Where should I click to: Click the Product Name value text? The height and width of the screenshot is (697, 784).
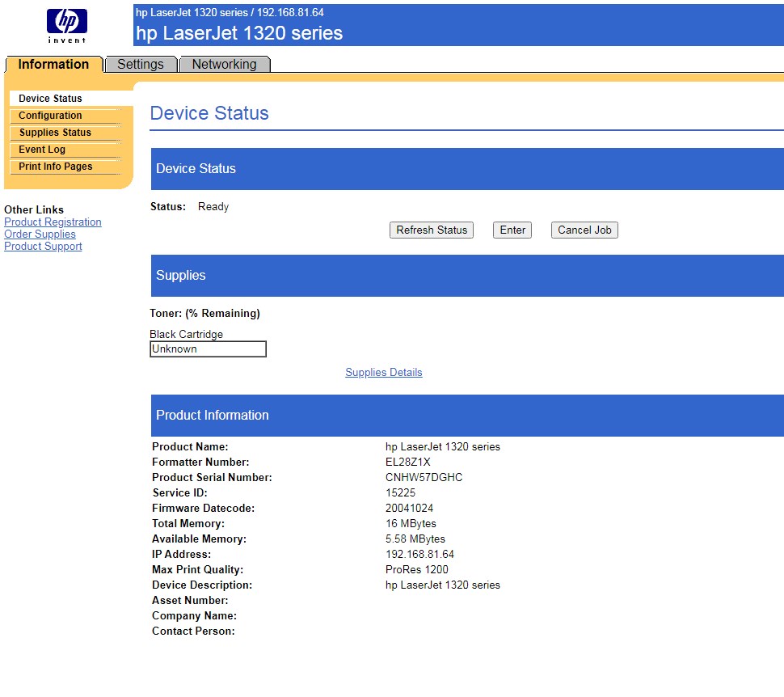click(x=443, y=447)
